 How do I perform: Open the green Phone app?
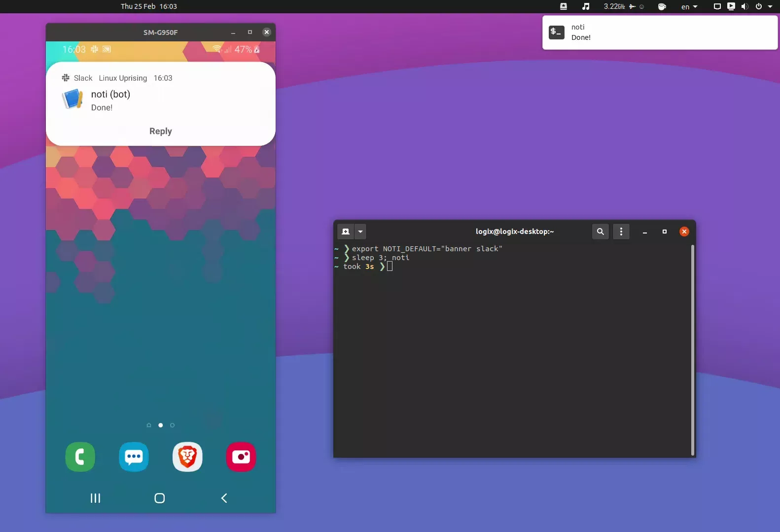click(x=80, y=457)
